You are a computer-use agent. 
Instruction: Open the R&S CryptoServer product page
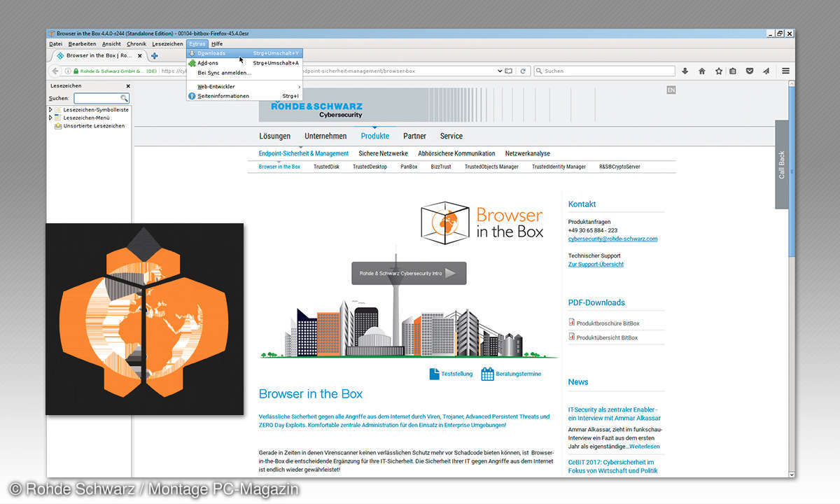click(x=619, y=167)
